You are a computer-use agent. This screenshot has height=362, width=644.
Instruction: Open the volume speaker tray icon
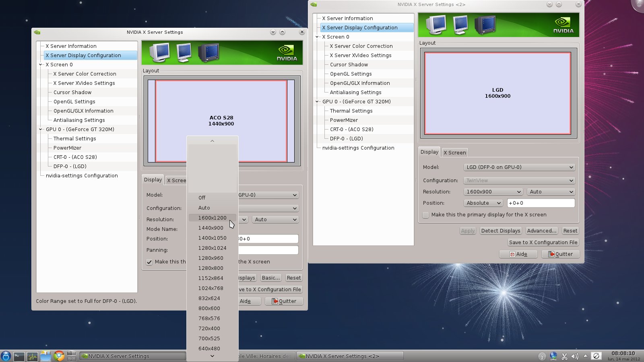click(x=575, y=356)
